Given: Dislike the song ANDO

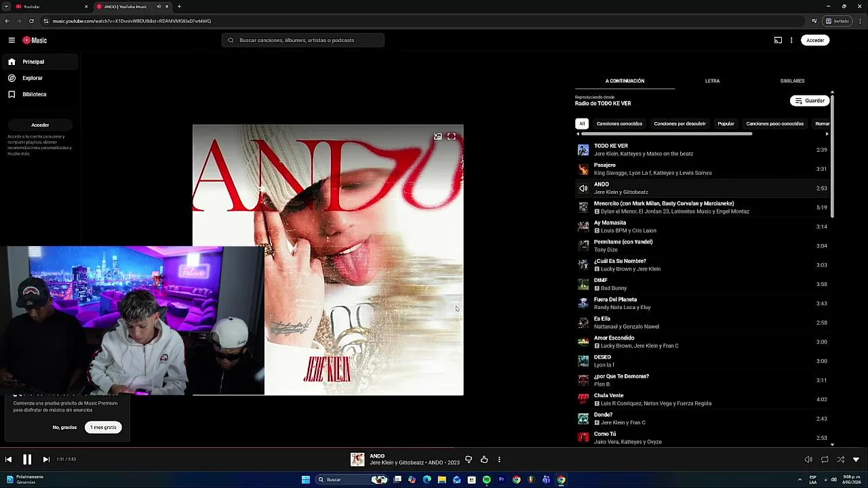Looking at the screenshot, I should point(469,460).
